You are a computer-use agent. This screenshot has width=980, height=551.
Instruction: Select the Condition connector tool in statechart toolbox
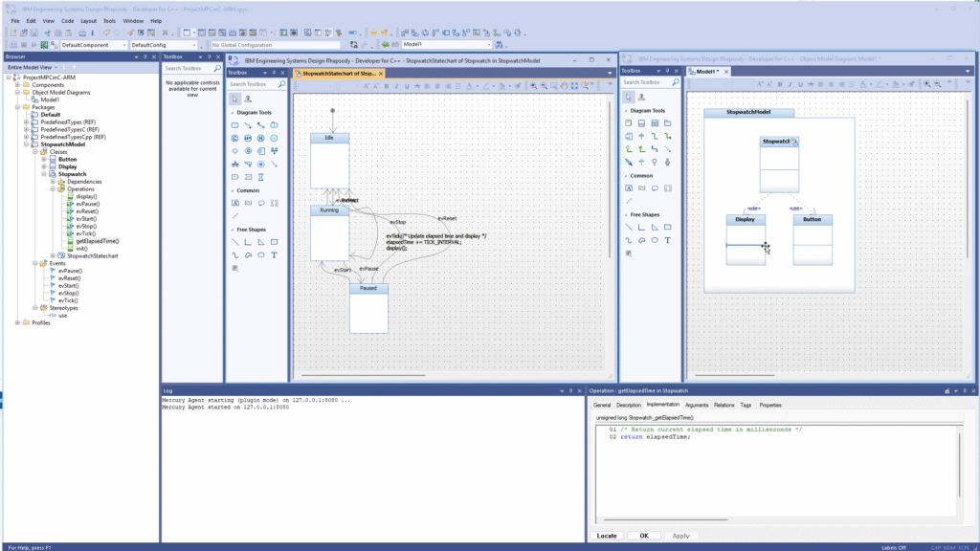point(235,138)
